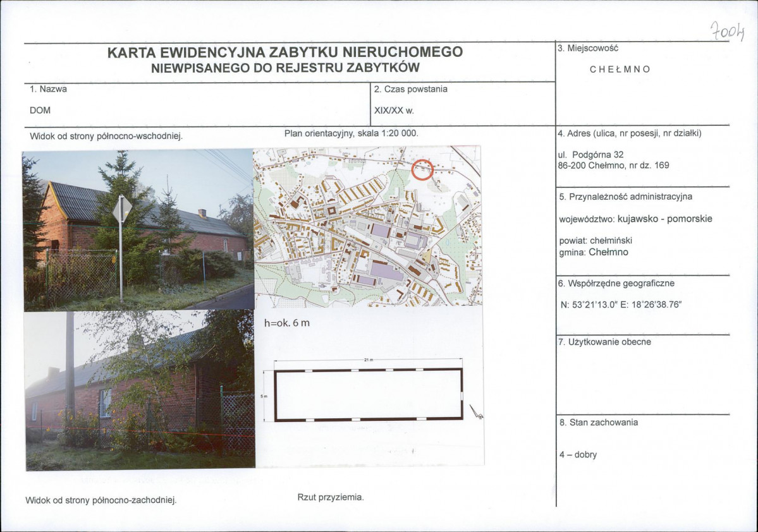Click the 'XIX/XX w.' creation time field
Screen dimensions: 758x532
pos(394,110)
